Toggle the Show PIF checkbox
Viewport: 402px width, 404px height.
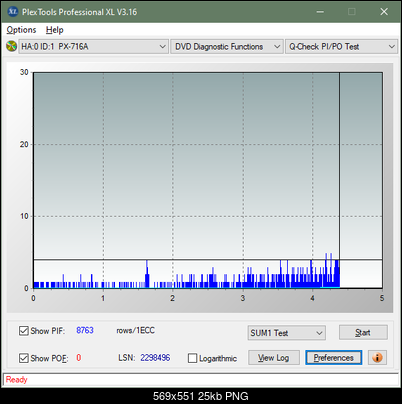click(24, 331)
